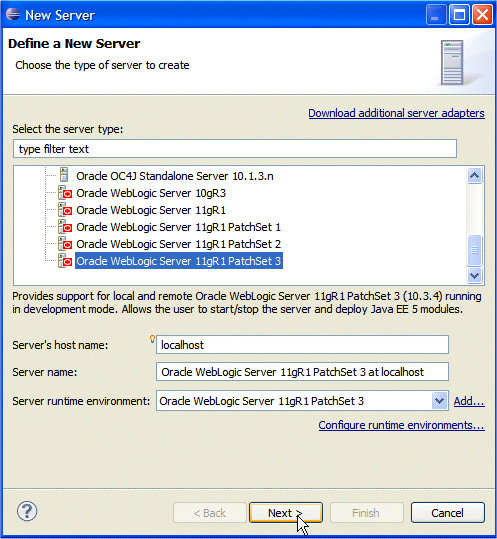Click the Eclipse icon in the title bar
Screen dimensions: 497x539
13,14
